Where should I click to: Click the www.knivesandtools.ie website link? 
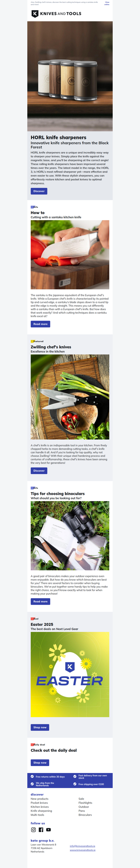83,850
